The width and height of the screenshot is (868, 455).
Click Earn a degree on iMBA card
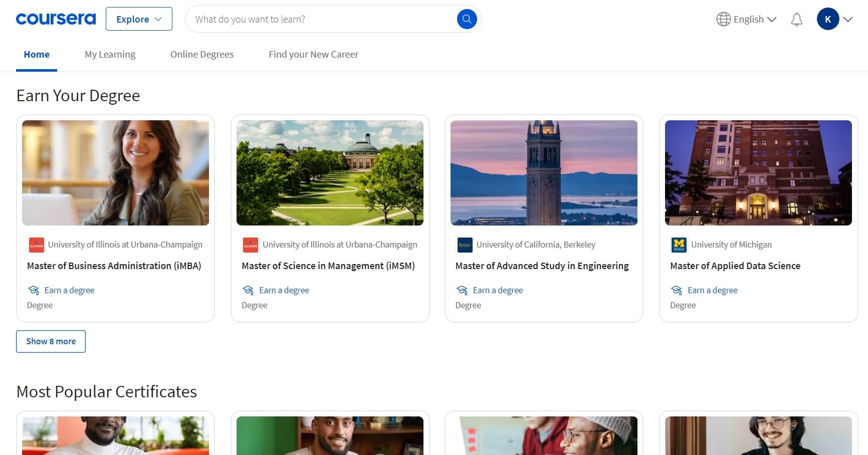pos(69,290)
